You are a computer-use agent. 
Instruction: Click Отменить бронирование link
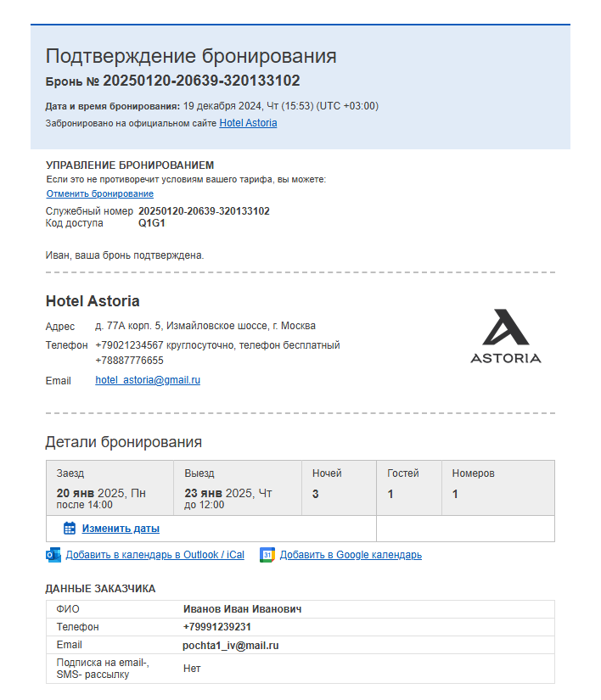(100, 193)
